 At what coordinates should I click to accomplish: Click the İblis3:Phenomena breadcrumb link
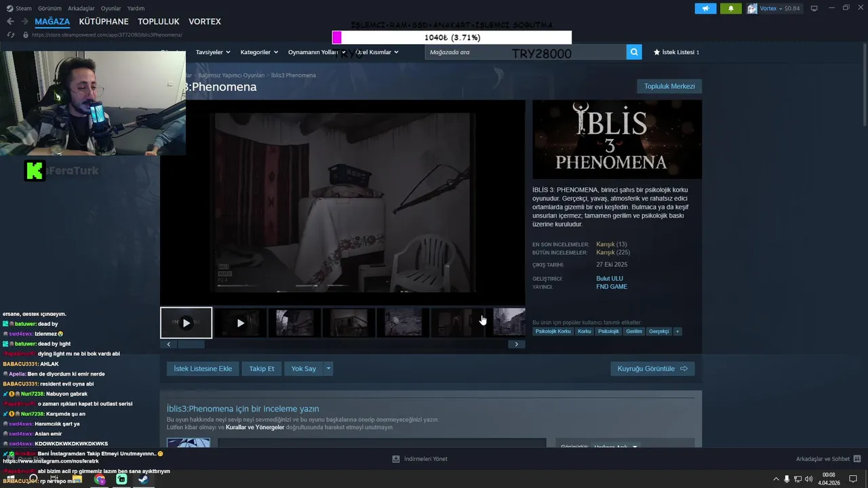294,75
